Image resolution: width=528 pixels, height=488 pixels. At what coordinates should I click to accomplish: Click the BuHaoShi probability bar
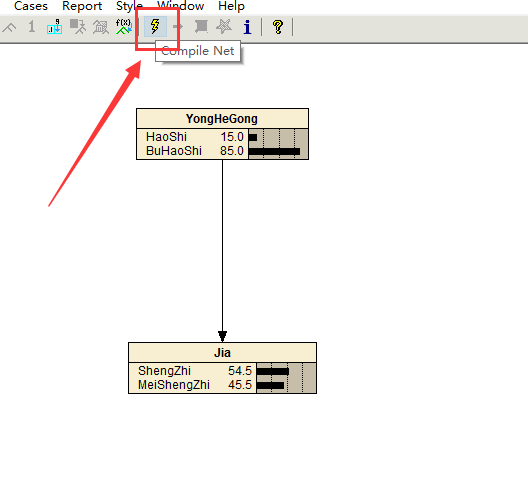274,151
